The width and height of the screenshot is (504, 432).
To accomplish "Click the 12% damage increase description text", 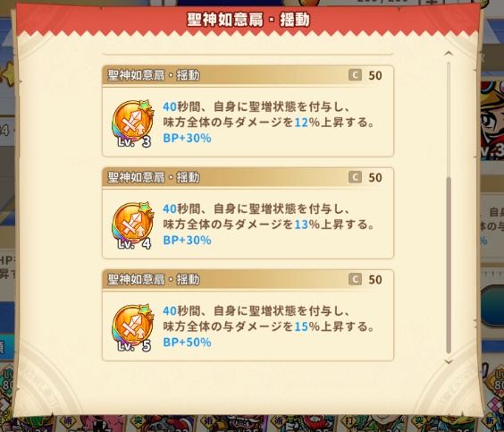I will (269, 123).
